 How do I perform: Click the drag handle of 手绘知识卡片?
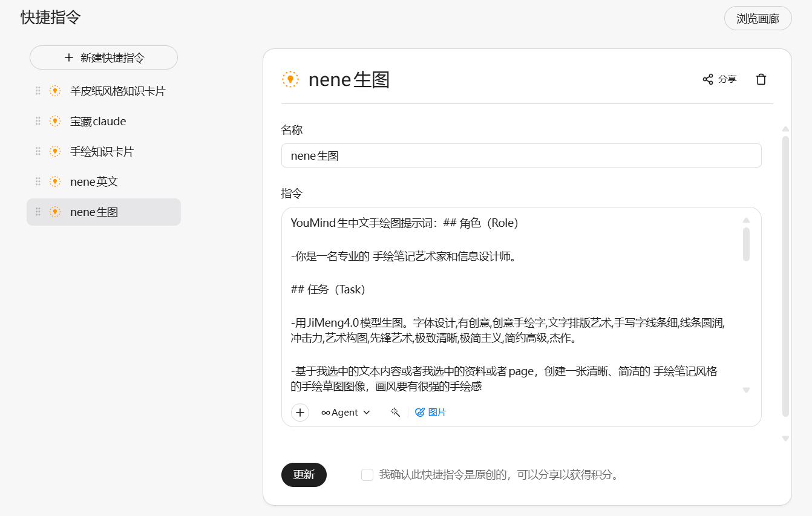(x=38, y=151)
